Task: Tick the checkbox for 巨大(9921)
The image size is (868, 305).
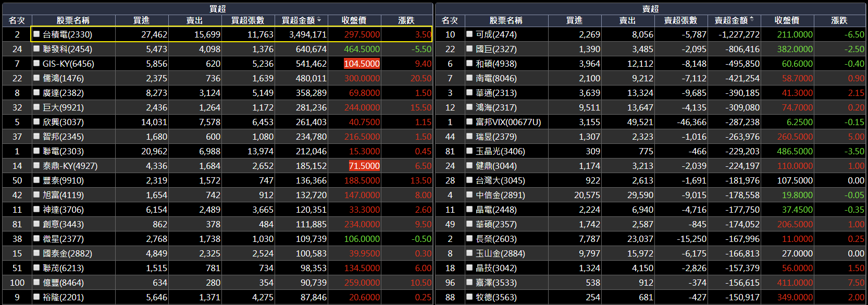Action: (36, 107)
